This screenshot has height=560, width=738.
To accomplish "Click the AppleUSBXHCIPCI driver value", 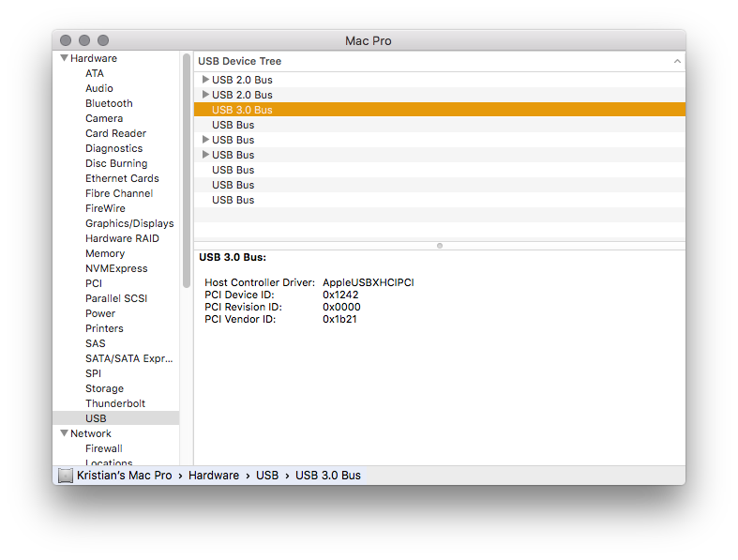I will pyautogui.click(x=368, y=282).
